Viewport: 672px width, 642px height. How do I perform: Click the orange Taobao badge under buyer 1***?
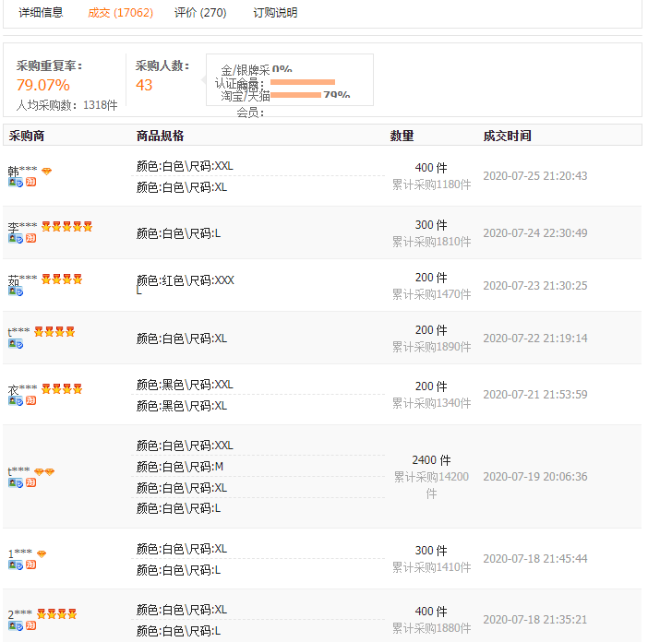point(30,565)
